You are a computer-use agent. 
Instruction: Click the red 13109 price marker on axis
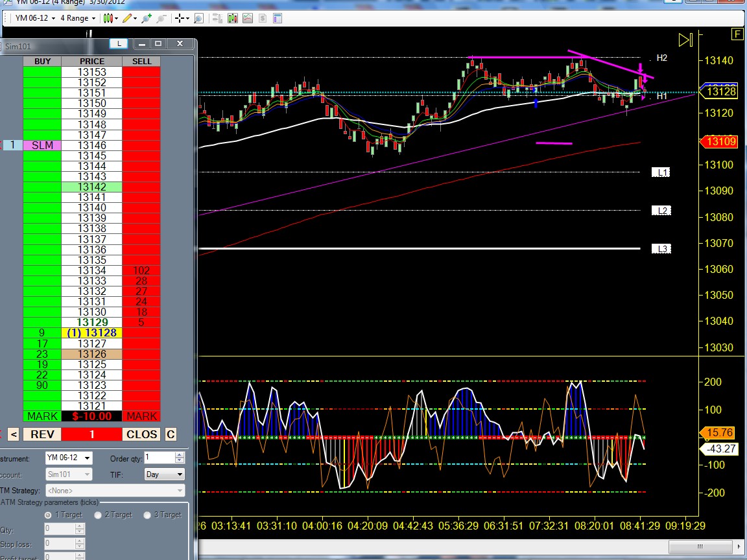[x=718, y=141]
